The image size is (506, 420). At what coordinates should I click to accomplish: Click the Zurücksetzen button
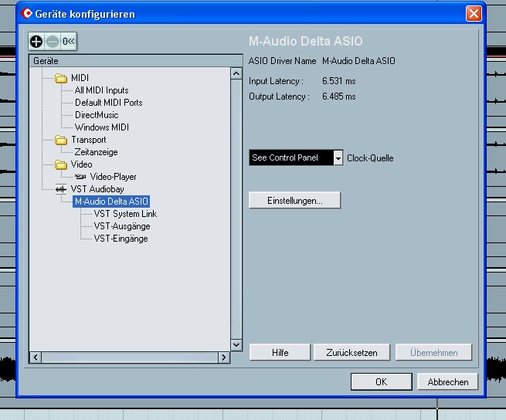click(x=351, y=353)
